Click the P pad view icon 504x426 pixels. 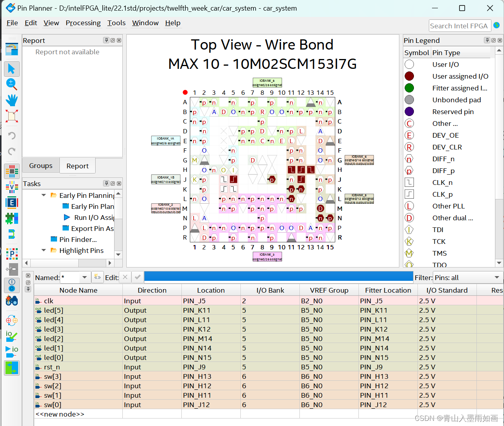pos(12,254)
